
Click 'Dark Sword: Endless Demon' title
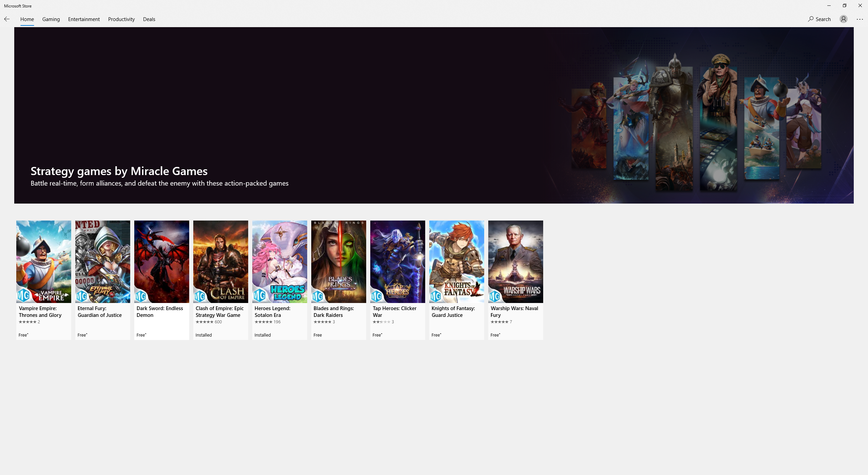coord(160,311)
